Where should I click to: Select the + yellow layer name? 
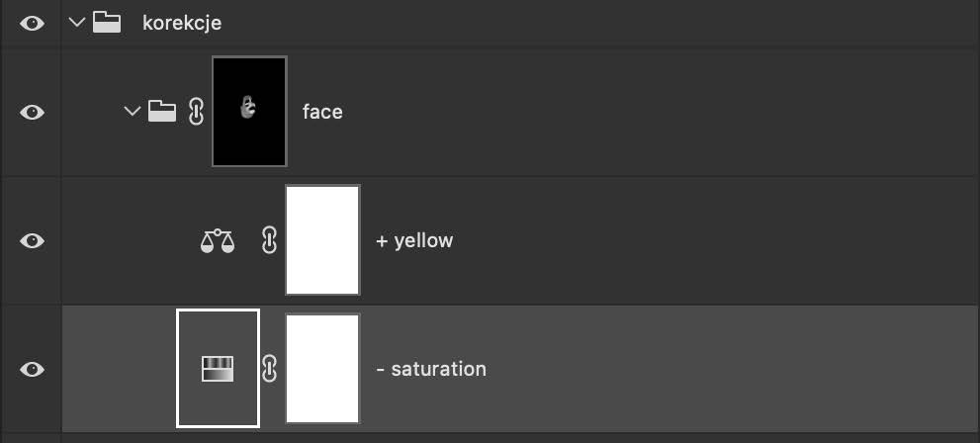click(x=414, y=240)
